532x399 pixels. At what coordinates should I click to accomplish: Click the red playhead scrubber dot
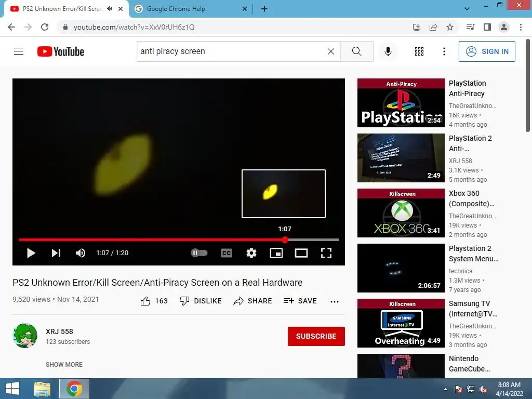click(x=285, y=240)
